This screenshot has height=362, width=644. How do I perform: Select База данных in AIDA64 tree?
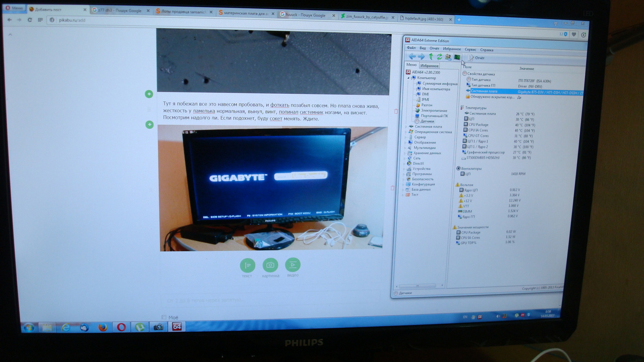[421, 189]
